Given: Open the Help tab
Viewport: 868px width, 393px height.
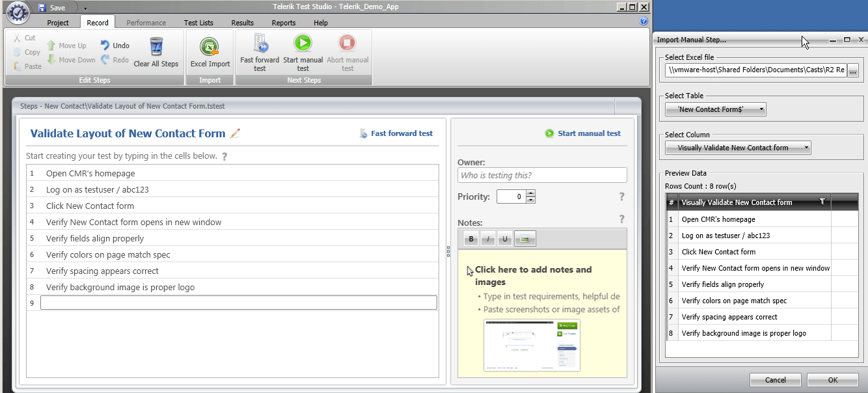Looking at the screenshot, I should [321, 23].
